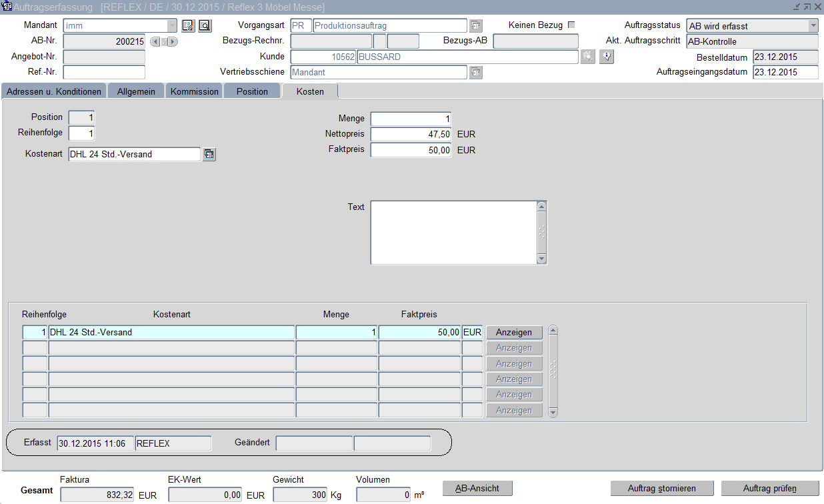Switch to the Position tab
Screen dimensions: 824x504
pyautogui.click(x=252, y=91)
